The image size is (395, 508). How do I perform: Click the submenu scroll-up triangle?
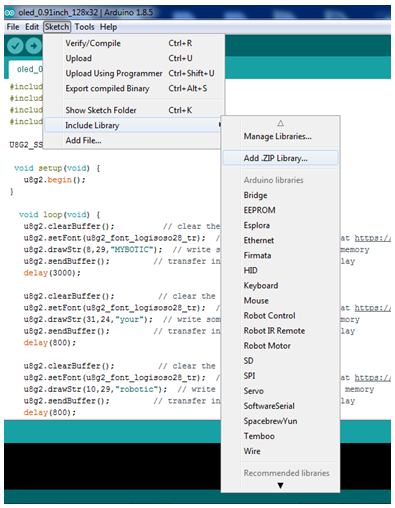[280, 123]
